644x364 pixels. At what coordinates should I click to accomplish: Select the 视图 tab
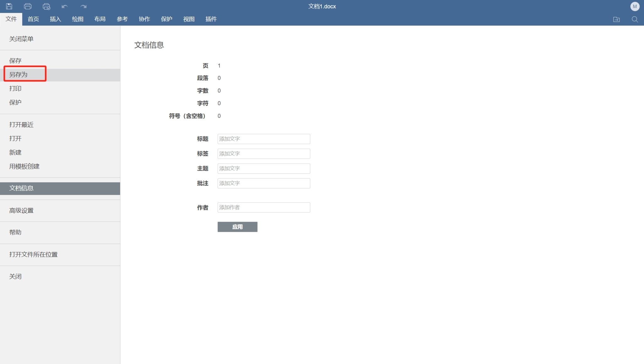188,19
